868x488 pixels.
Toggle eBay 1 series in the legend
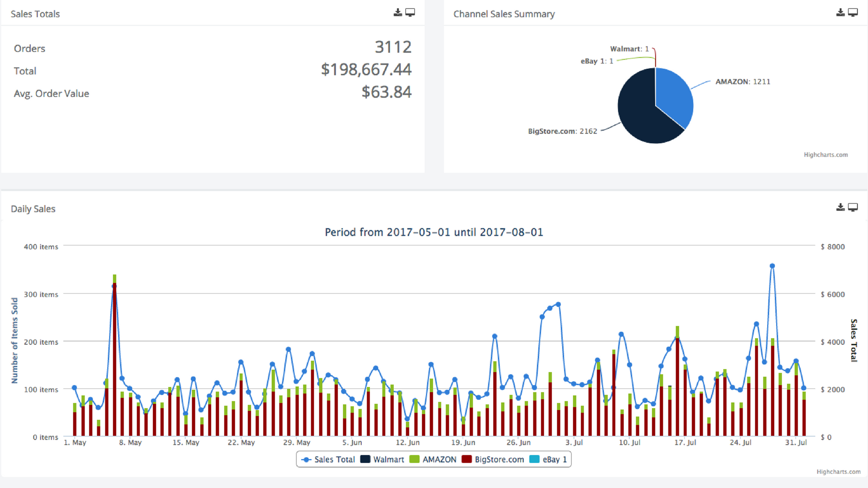click(x=548, y=459)
